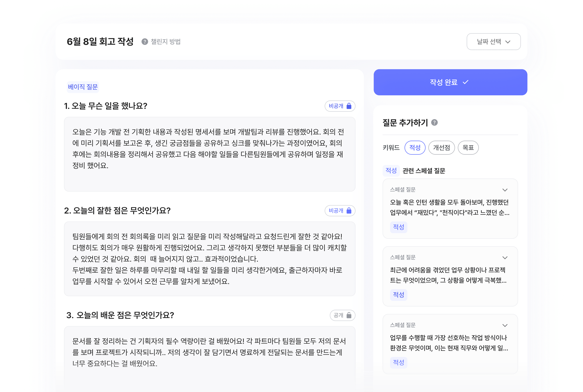Click the 적성 tag under the first special question

(x=399, y=227)
